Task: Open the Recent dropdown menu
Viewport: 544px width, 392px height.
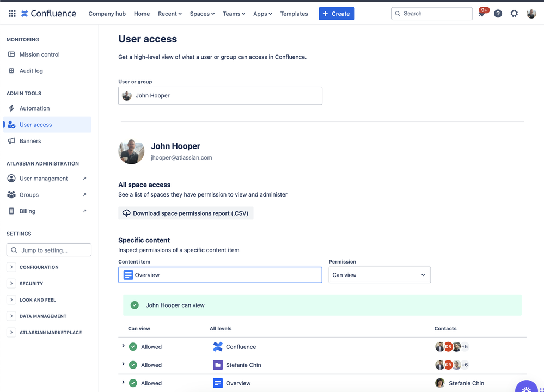Action: 170,14
